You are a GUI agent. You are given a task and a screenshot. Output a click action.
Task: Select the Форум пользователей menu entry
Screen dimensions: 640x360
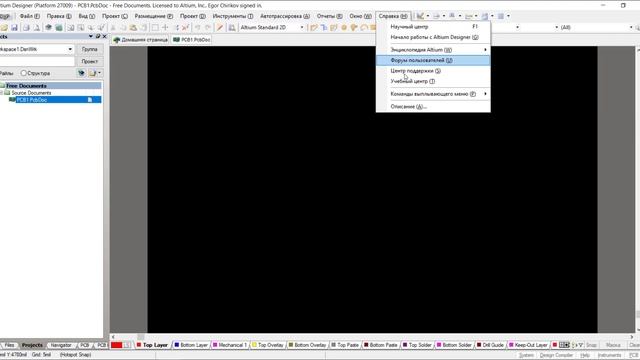(x=433, y=60)
